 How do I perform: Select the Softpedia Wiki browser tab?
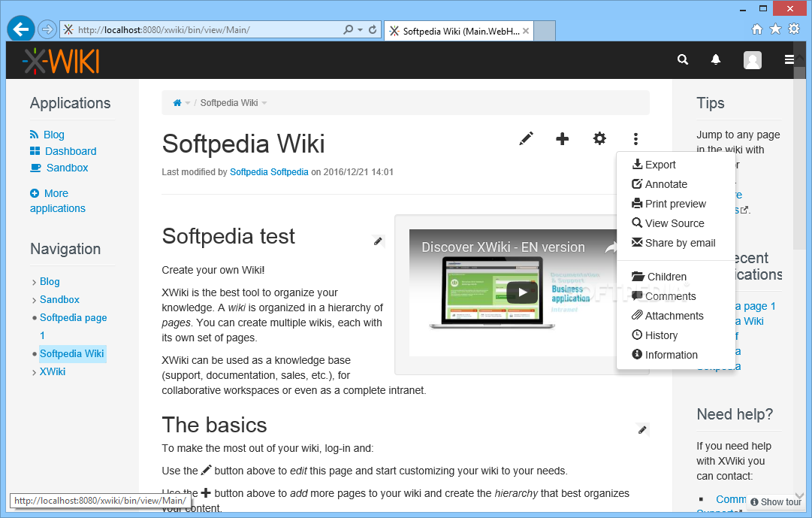458,31
